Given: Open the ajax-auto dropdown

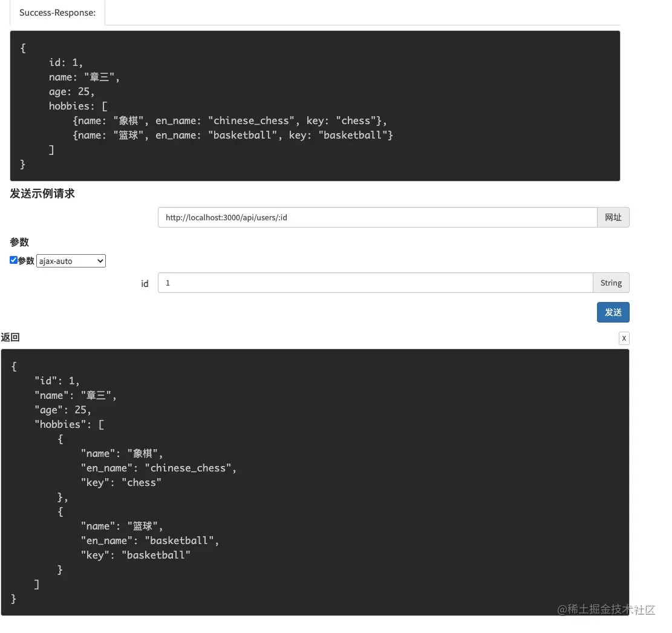Looking at the screenshot, I should [71, 261].
